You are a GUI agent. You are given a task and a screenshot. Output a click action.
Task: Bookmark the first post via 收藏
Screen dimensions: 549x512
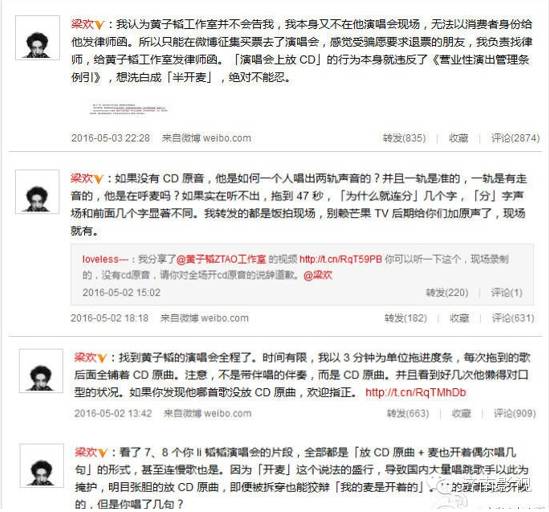tap(459, 138)
